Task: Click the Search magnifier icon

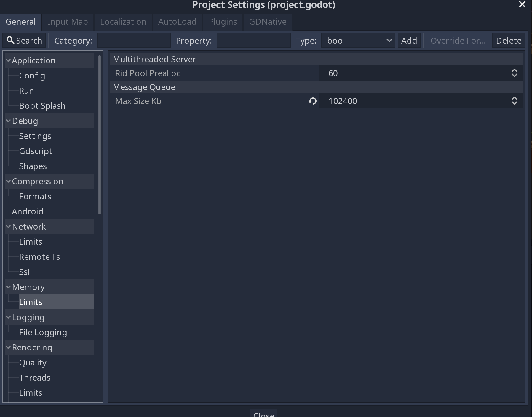Action: pos(10,40)
